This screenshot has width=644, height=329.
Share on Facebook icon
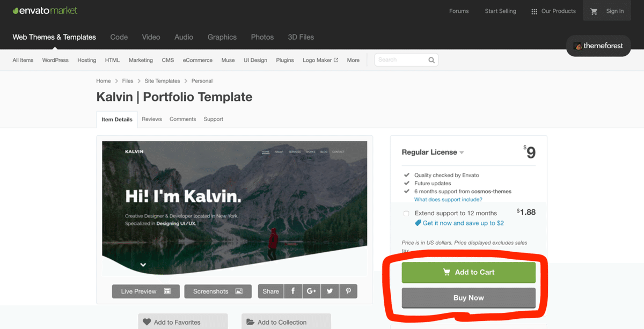click(293, 291)
